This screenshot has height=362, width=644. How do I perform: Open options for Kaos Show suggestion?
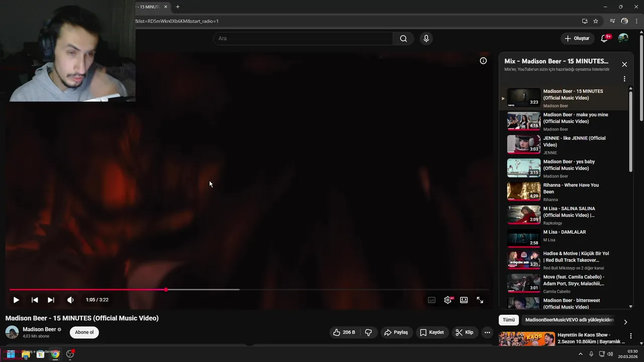point(631,336)
